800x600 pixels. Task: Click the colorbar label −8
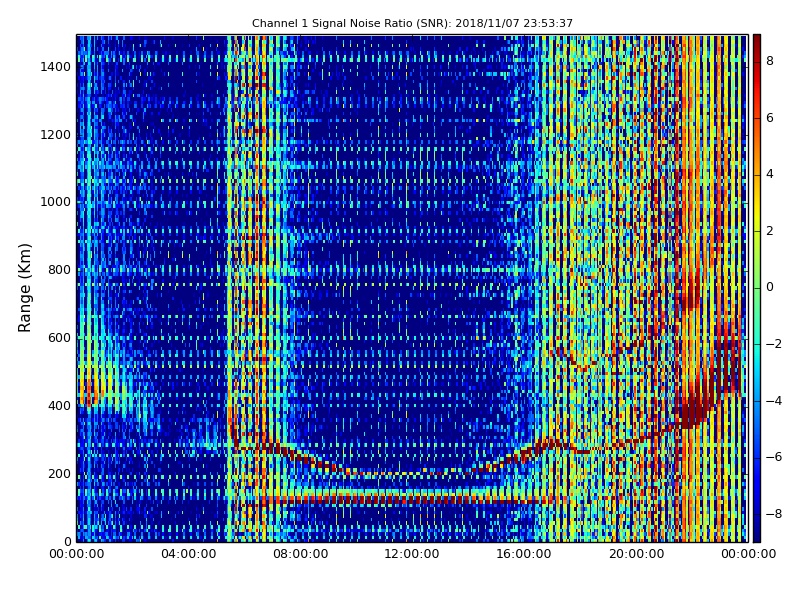774,514
